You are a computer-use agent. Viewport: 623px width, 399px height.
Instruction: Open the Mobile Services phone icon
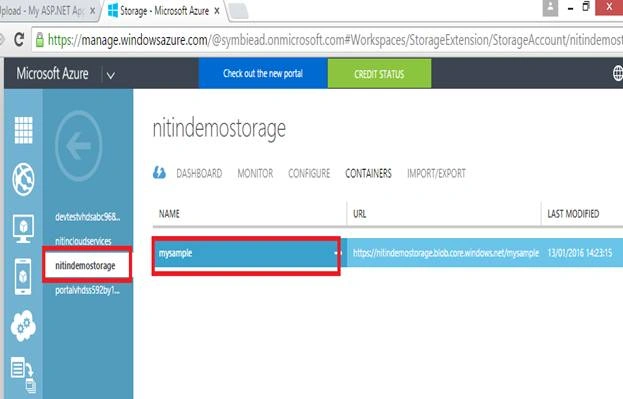tap(23, 277)
